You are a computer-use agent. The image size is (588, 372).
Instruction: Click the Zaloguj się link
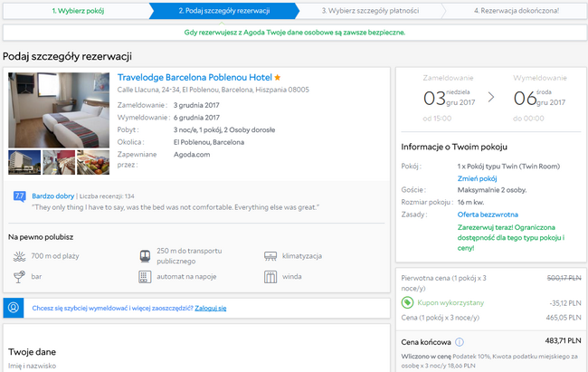[210, 308]
